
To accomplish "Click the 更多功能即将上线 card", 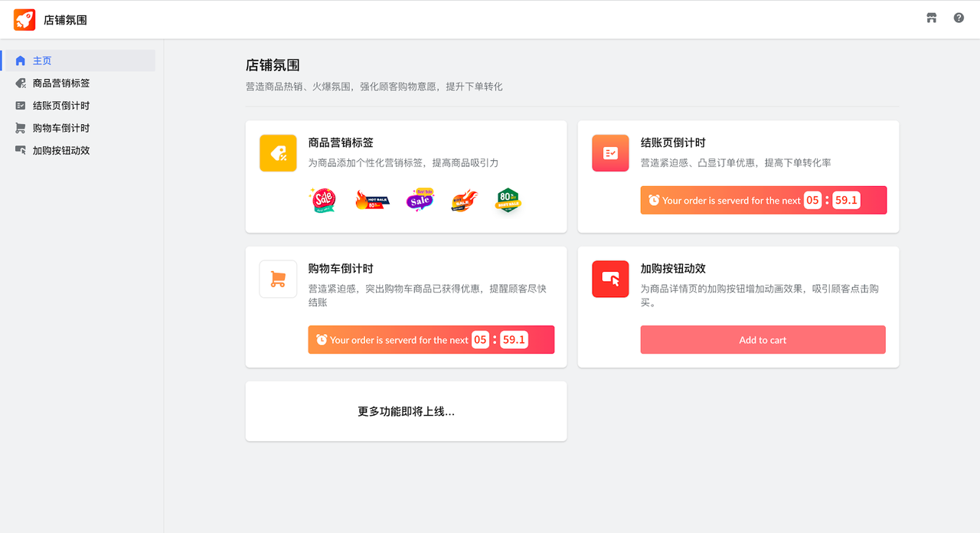I will click(406, 411).
